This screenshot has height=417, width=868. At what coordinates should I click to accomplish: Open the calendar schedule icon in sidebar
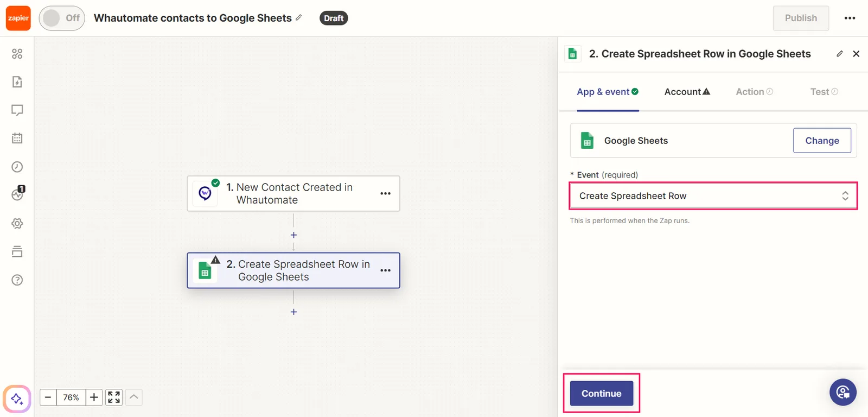click(17, 138)
